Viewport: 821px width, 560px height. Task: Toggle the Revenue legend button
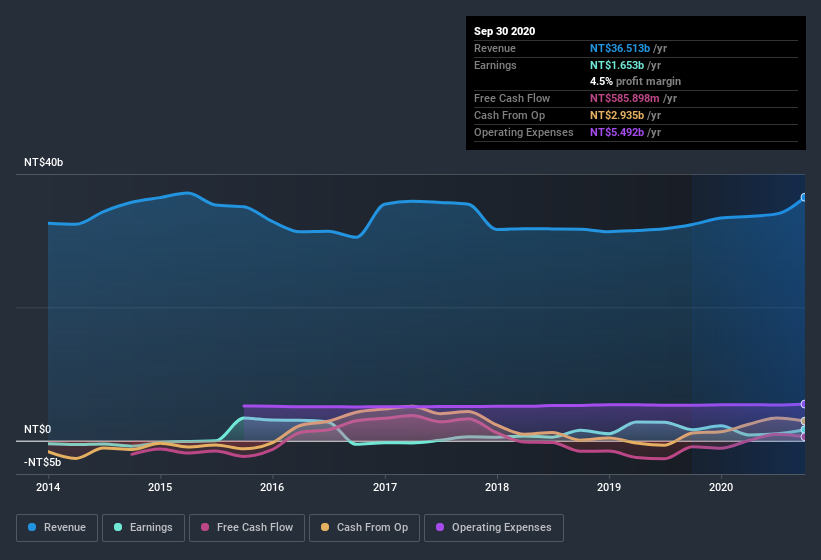[x=57, y=528]
